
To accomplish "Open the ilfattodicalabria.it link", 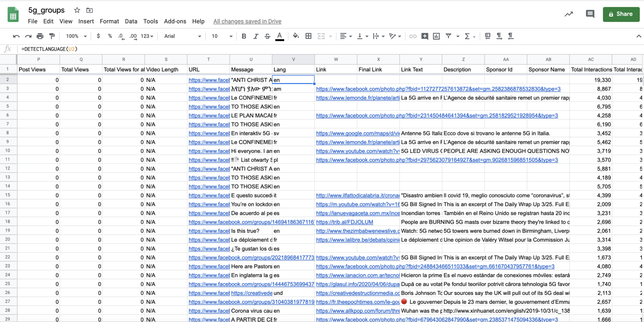I will pyautogui.click(x=358, y=195).
